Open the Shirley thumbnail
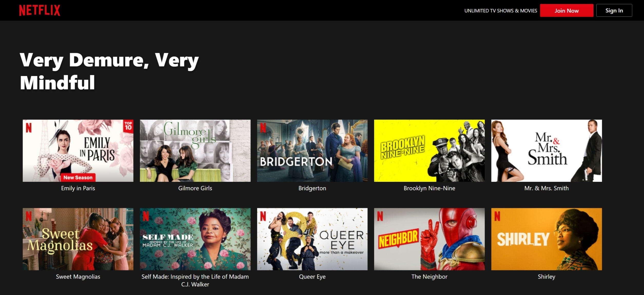The height and width of the screenshot is (295, 644). click(547, 239)
